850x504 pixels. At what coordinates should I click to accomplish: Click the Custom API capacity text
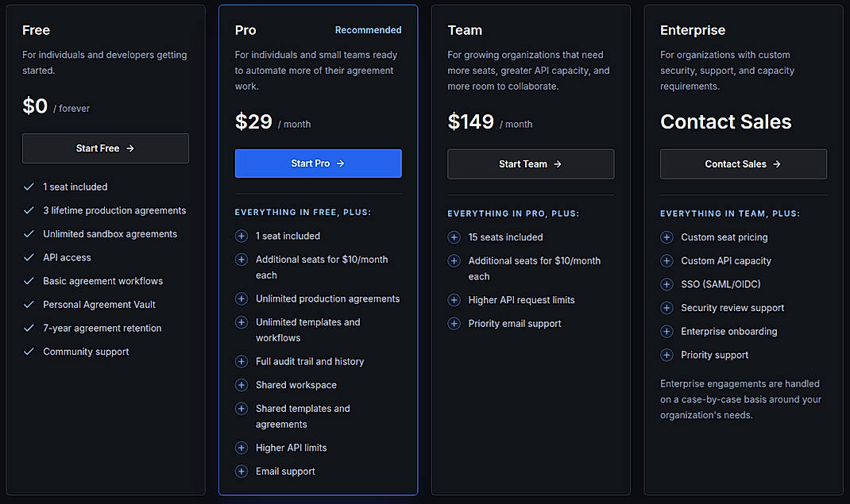pyautogui.click(x=726, y=261)
